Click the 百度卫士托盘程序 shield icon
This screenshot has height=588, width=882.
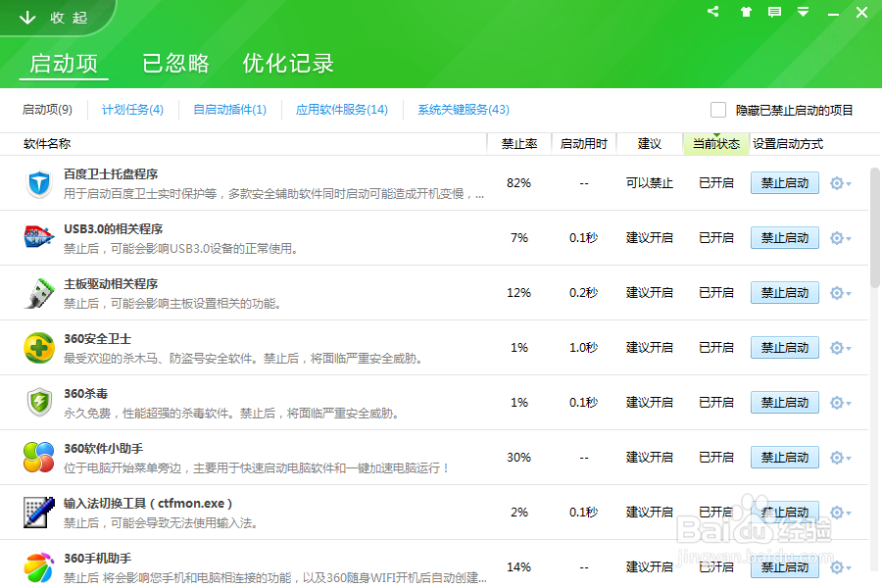[39, 183]
